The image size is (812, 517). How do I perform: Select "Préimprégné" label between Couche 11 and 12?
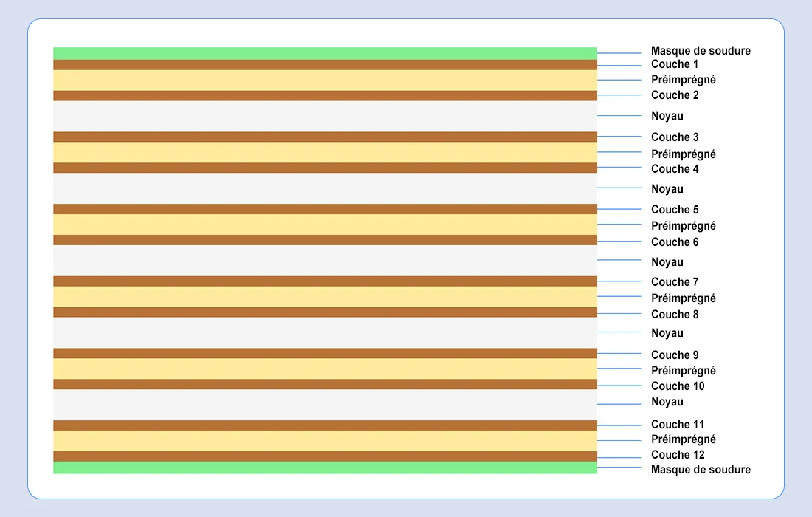point(683,439)
